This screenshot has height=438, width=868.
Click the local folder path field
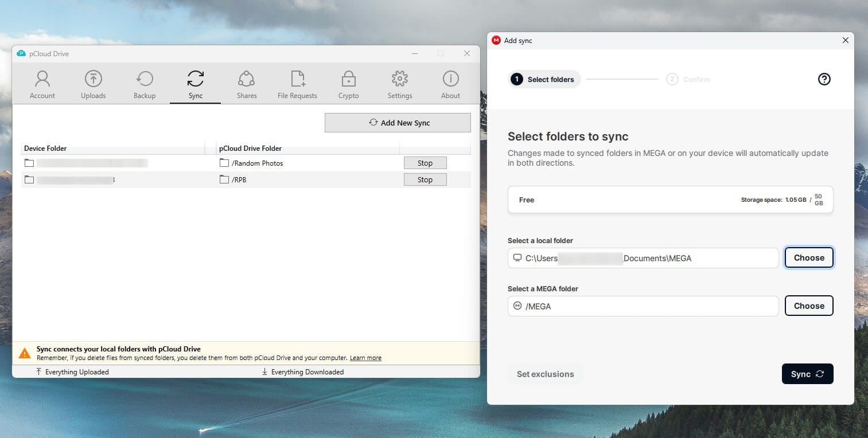(x=643, y=258)
